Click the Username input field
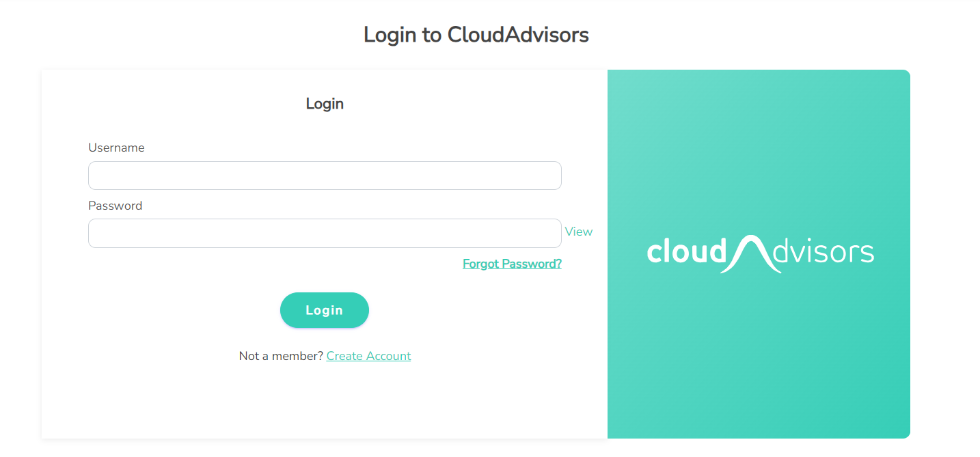The width and height of the screenshot is (980, 457). 325,176
